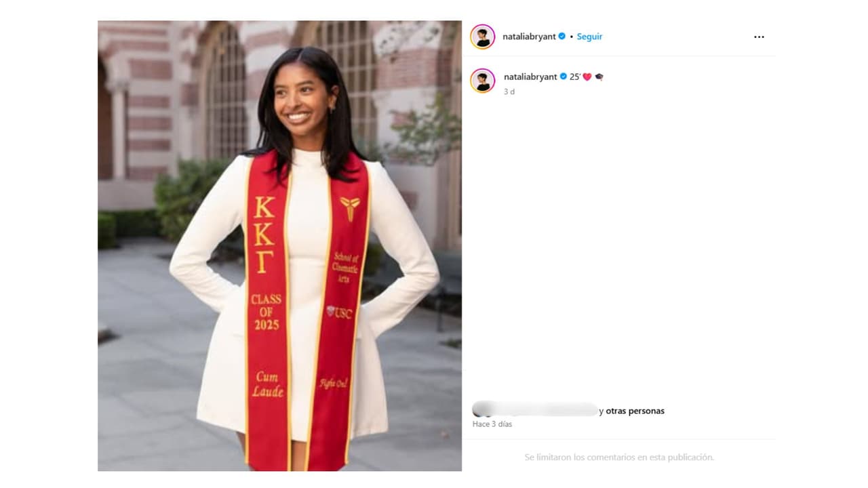Click the profile avatar next to the caption

[483, 77]
